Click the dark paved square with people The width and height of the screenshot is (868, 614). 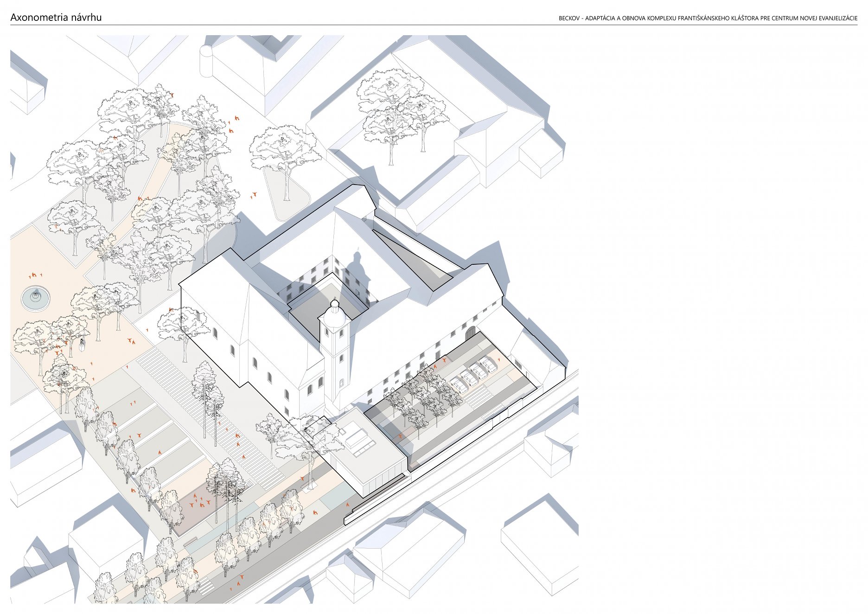click(x=197, y=506)
